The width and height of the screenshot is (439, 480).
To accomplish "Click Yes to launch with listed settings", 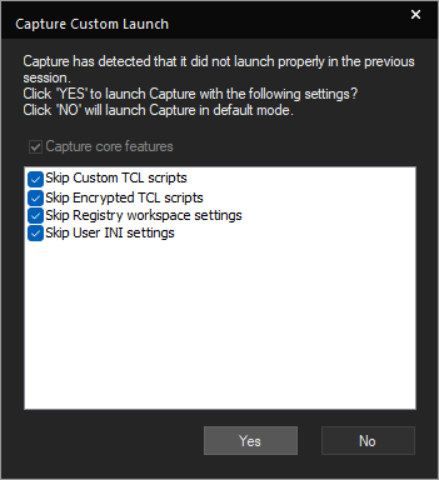I will click(x=251, y=441).
